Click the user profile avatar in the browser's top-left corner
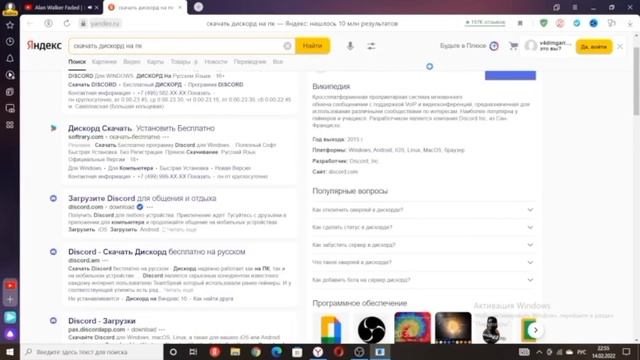The width and height of the screenshot is (640, 360). (10, 7)
